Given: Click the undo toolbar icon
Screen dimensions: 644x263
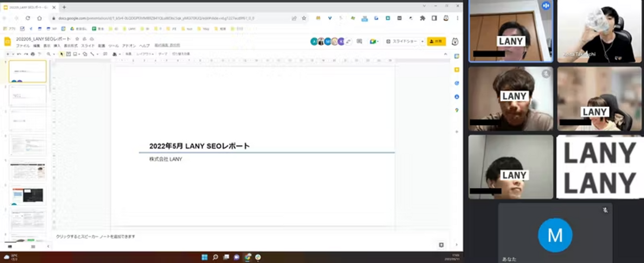Looking at the screenshot, I should click(19, 54).
